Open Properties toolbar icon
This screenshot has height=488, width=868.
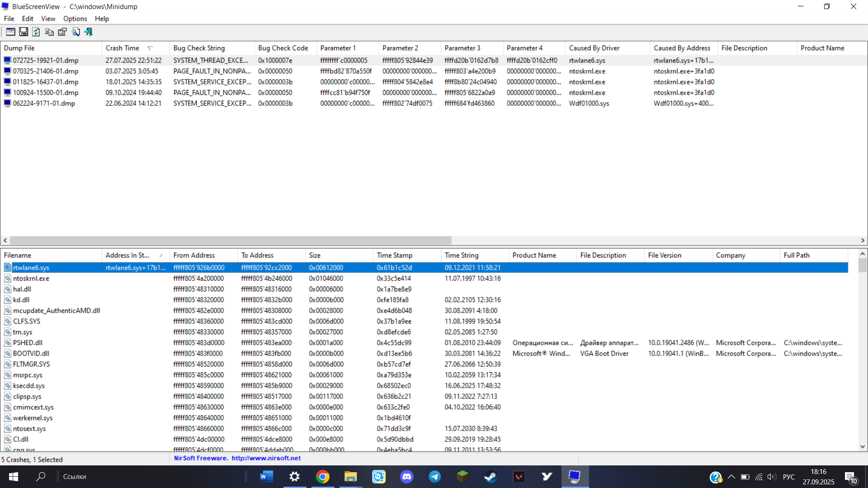pos(62,32)
